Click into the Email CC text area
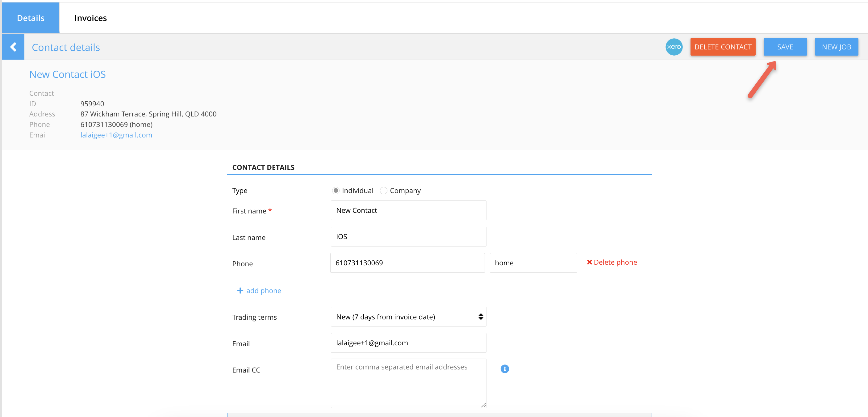Image resolution: width=868 pixels, height=417 pixels. pos(408,383)
